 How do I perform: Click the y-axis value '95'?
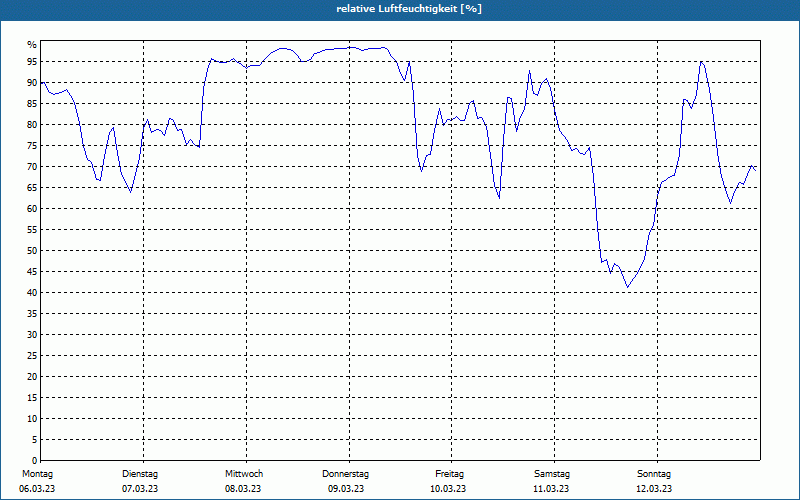(32, 62)
